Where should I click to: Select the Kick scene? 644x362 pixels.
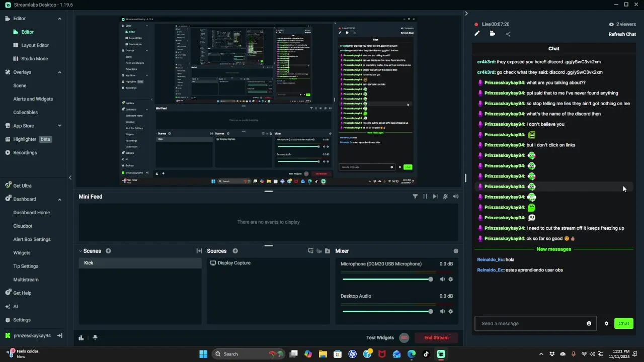click(140, 263)
